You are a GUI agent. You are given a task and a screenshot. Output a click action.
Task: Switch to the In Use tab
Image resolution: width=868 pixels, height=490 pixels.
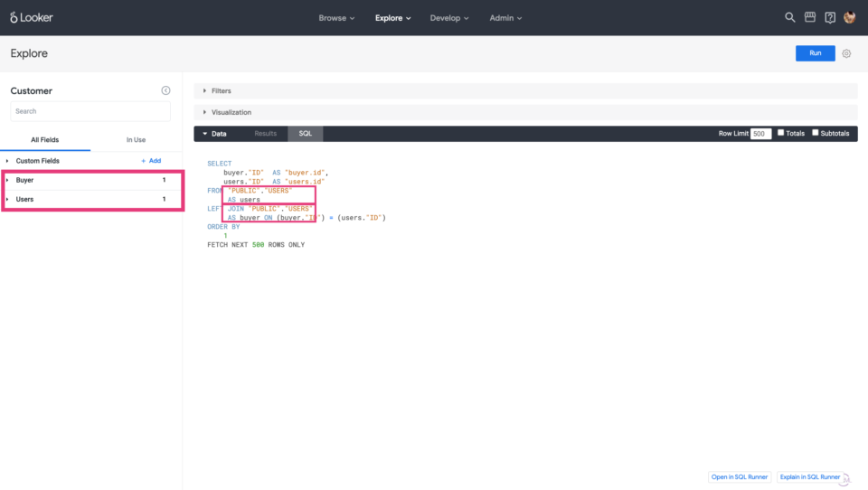click(136, 140)
